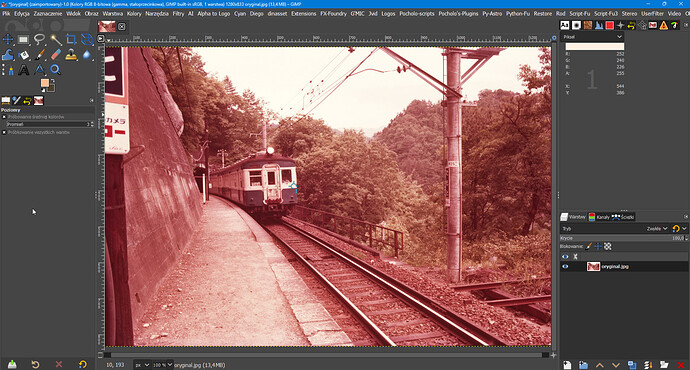Select the Free Select lasso tool

point(39,40)
